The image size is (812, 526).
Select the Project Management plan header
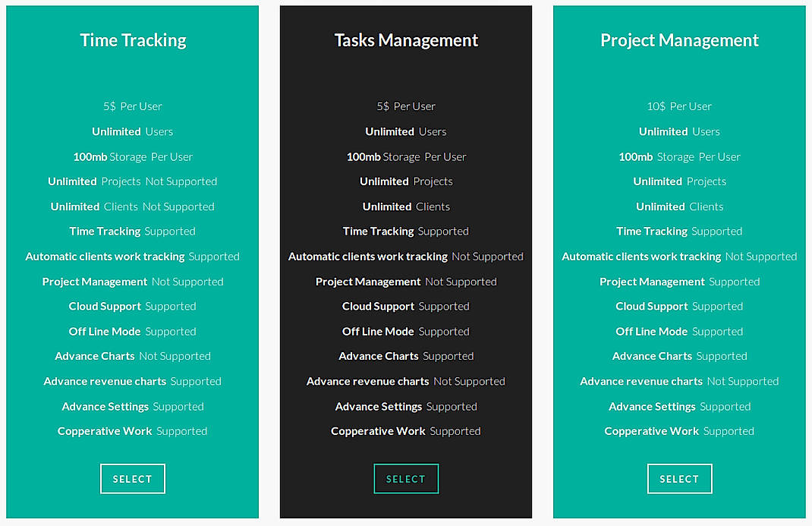click(679, 39)
